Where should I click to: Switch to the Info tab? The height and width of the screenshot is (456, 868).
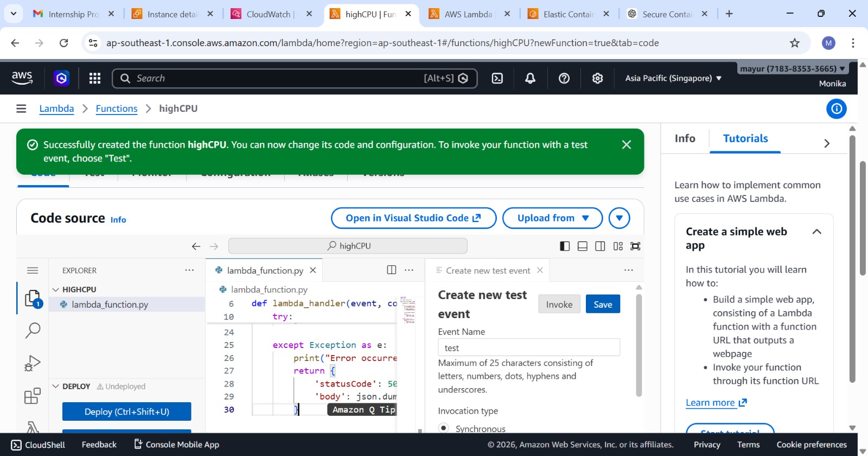(x=685, y=138)
